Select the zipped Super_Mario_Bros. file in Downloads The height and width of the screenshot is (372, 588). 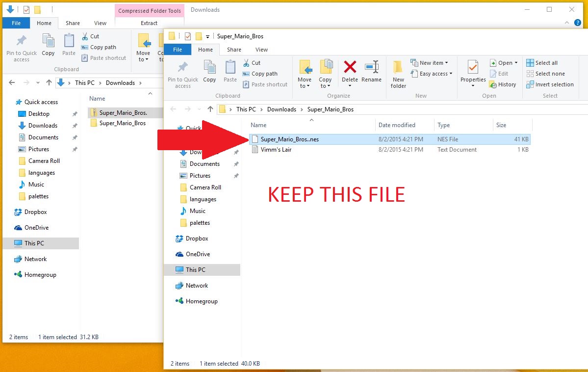pos(123,112)
